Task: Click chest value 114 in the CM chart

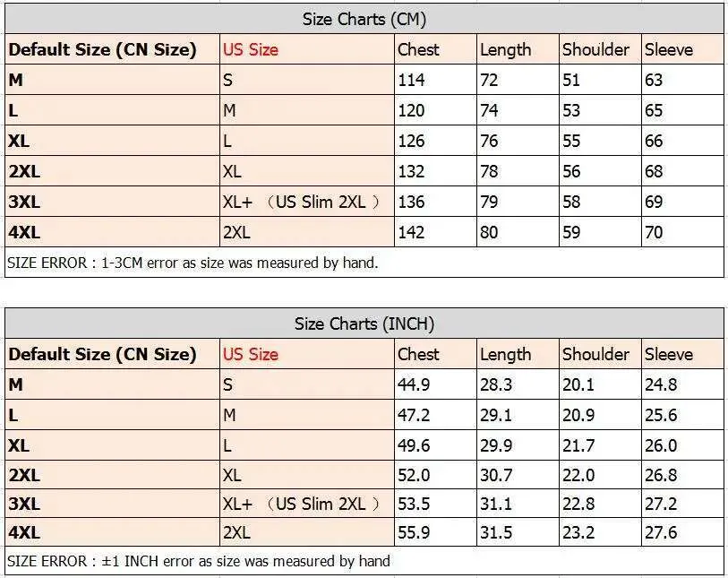Action: 411,80
